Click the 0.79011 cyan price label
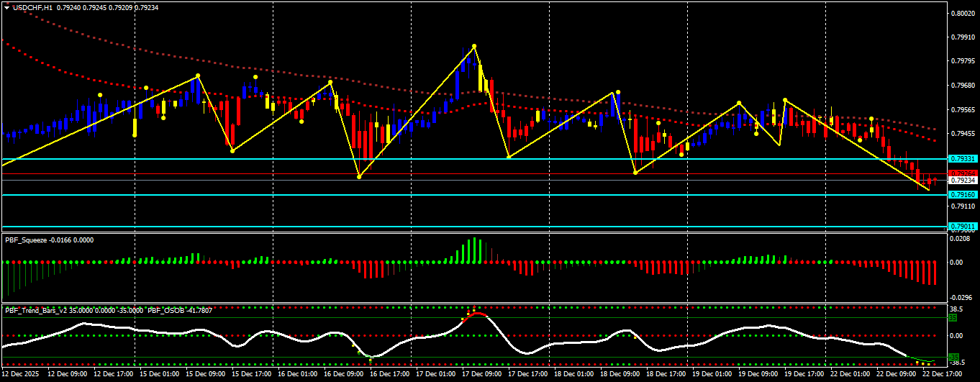The width and height of the screenshot is (980, 382). [x=962, y=227]
